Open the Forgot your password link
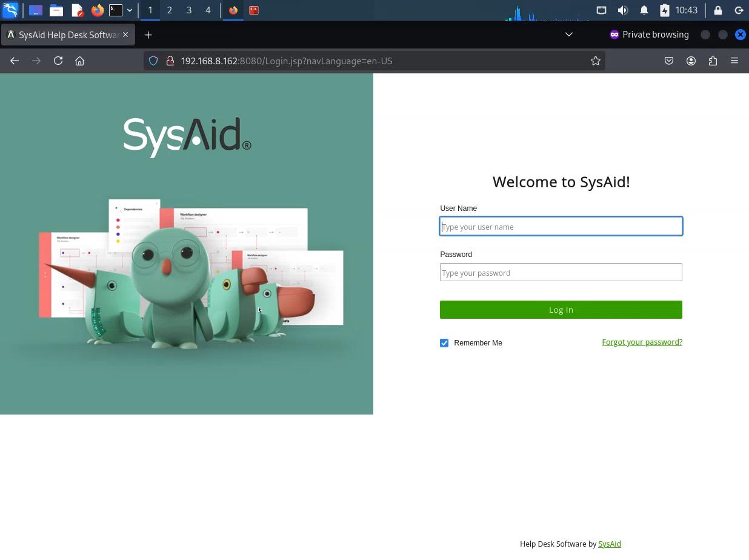 642,342
